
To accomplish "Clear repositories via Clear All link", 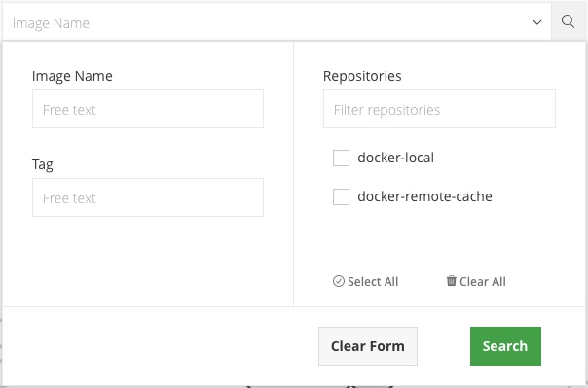I will tap(476, 281).
